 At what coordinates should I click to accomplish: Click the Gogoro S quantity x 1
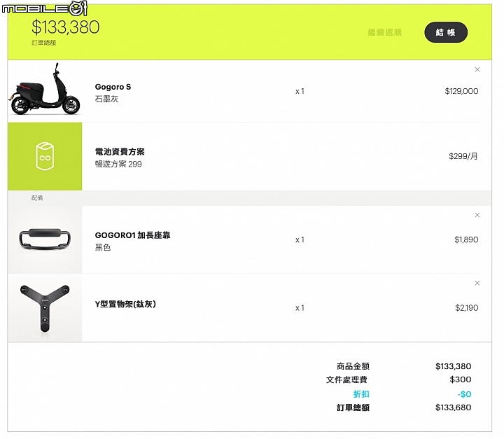click(300, 91)
